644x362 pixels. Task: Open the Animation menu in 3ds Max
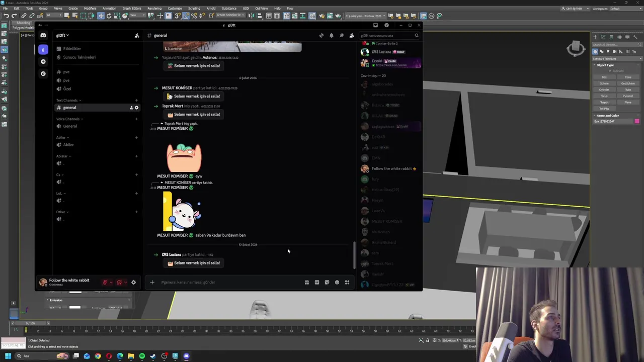pyautogui.click(x=109, y=9)
